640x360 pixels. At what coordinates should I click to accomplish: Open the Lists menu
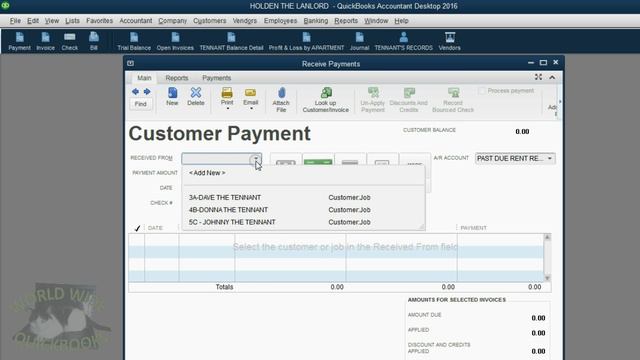[72, 21]
